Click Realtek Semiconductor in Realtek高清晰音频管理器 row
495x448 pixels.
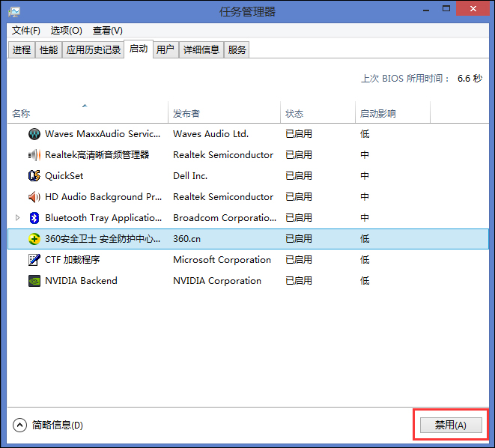pos(223,155)
